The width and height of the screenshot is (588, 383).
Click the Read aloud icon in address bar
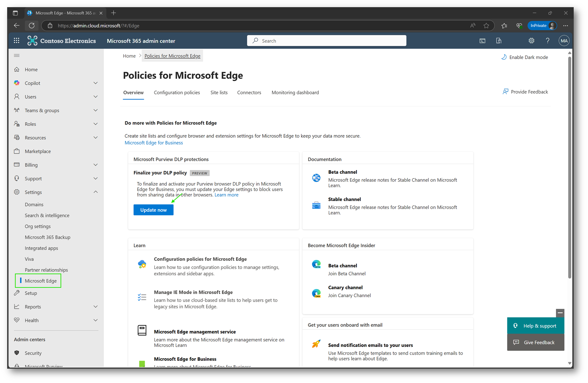point(473,26)
